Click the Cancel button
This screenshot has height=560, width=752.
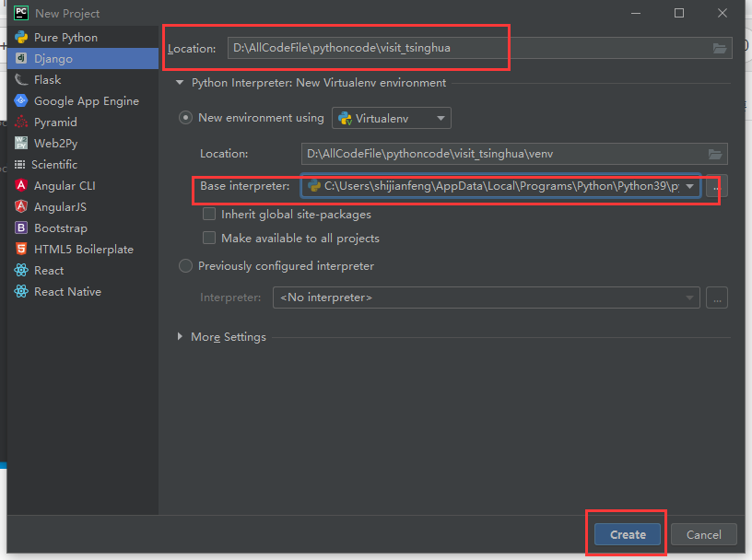tap(703, 534)
